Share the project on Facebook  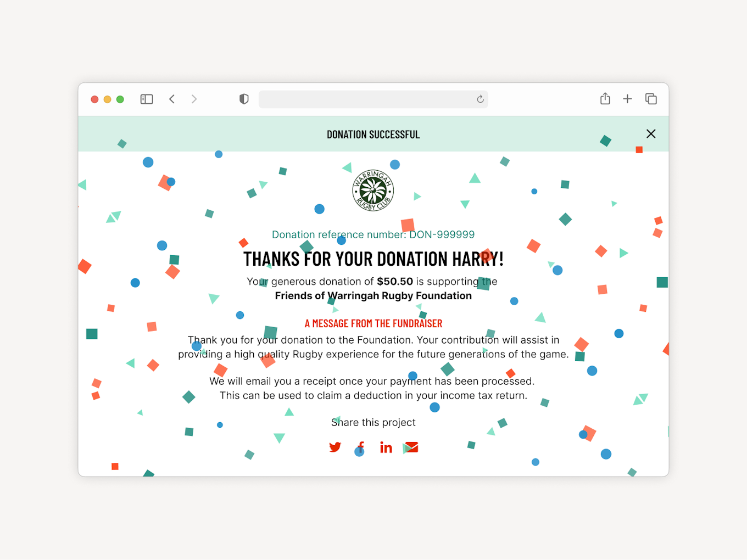[361, 447]
